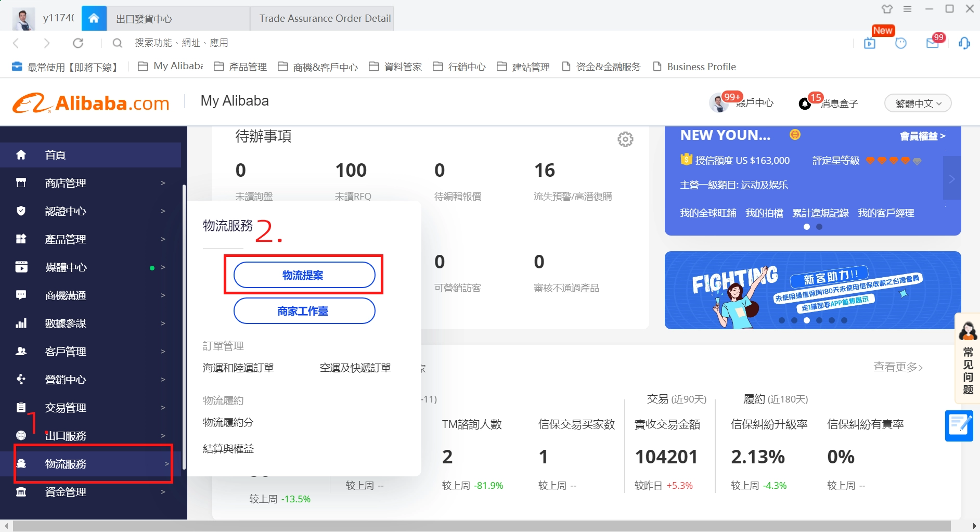Advance member card with right arrow
Viewport: 980px width, 532px height.
click(952, 178)
